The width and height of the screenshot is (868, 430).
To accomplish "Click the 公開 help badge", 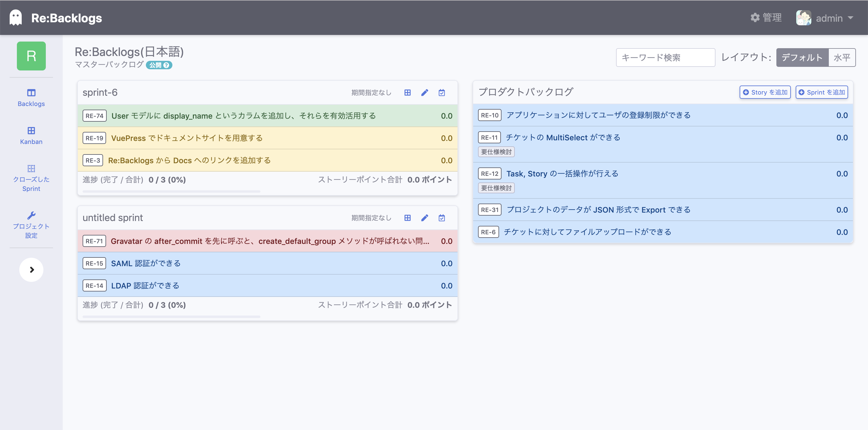I will tap(159, 65).
